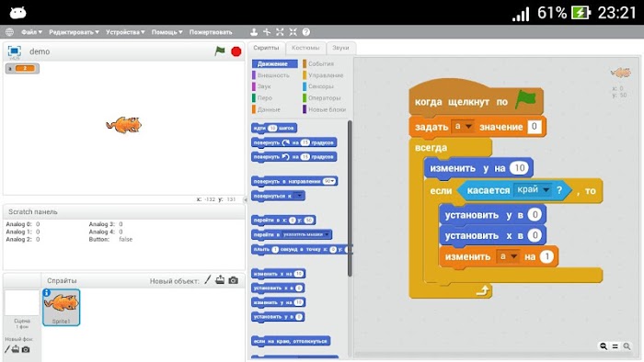Switch to the Скрипты tab
This screenshot has height=362, width=644.
(x=266, y=48)
